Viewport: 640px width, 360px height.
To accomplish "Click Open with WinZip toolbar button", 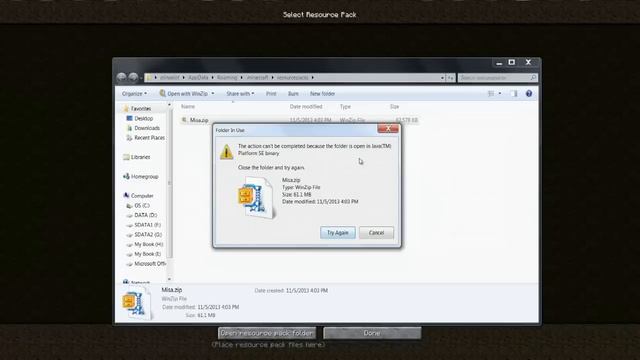I will [184, 93].
